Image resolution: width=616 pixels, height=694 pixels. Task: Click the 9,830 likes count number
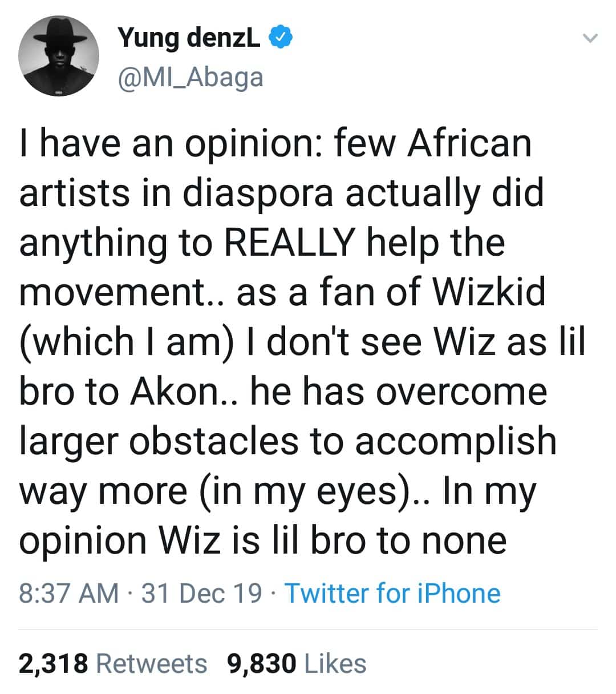click(x=262, y=664)
